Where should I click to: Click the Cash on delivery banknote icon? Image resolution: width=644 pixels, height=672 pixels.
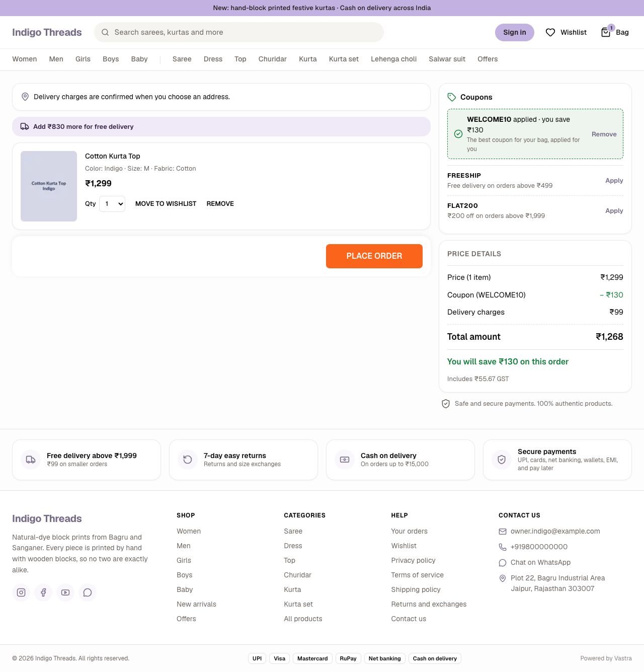pyautogui.click(x=345, y=460)
